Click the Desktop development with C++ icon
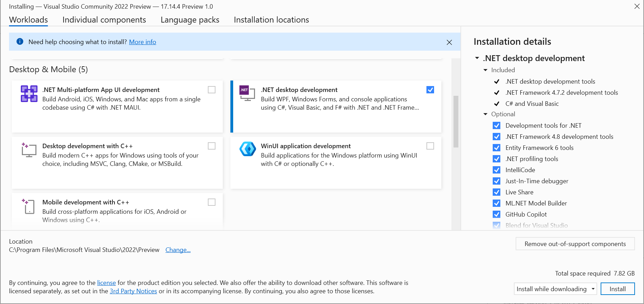Image resolution: width=644 pixels, height=304 pixels. click(x=29, y=150)
